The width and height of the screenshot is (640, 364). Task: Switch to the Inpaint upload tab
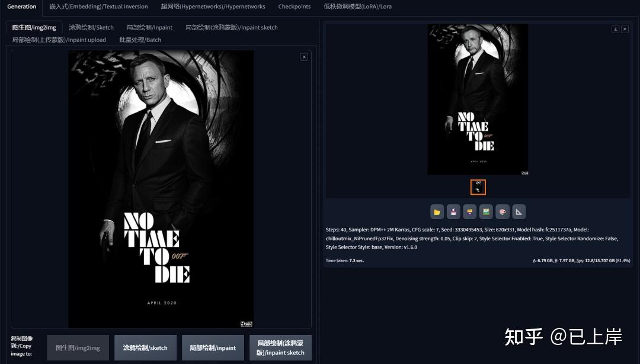click(x=59, y=40)
